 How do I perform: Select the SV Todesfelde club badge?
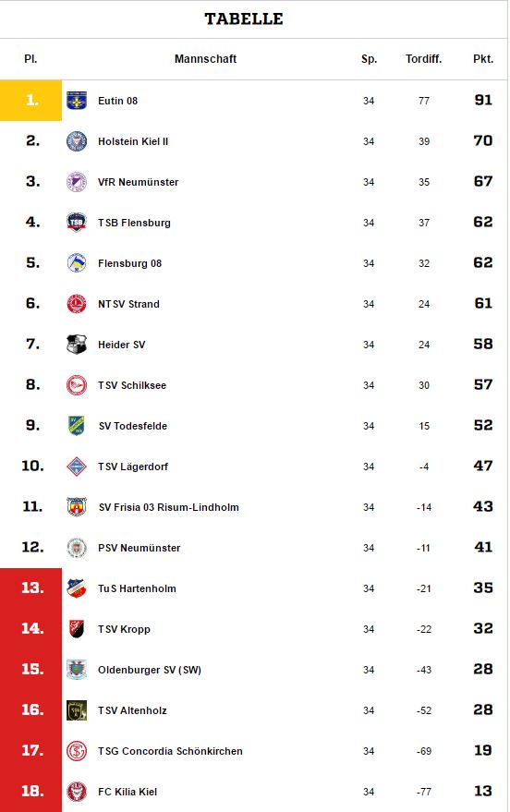click(x=77, y=426)
